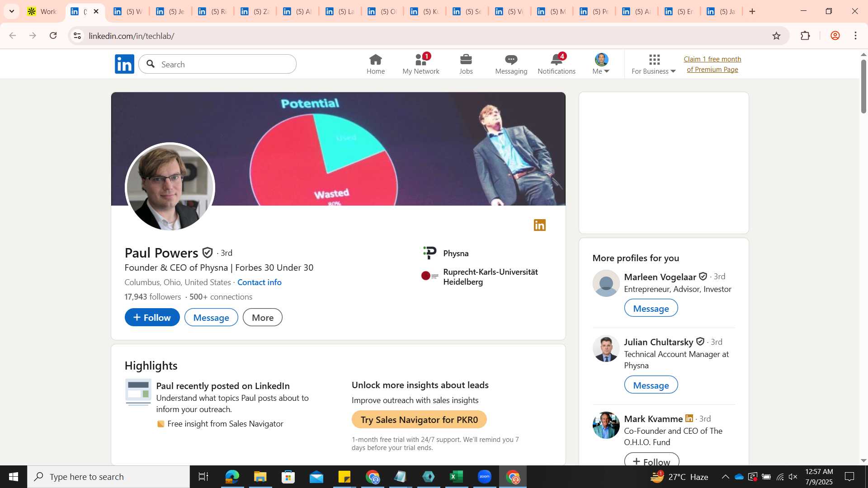This screenshot has height=488, width=868.
Task: Expand the For Business grid menu
Action: click(x=654, y=64)
